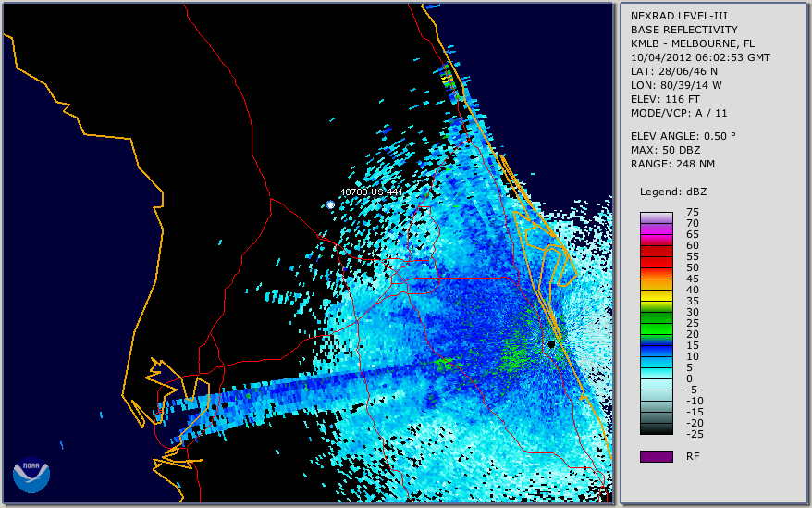Click the magenta 65 dBZ legend band
Image resolution: width=812 pixels, height=508 pixels.
pos(656,229)
